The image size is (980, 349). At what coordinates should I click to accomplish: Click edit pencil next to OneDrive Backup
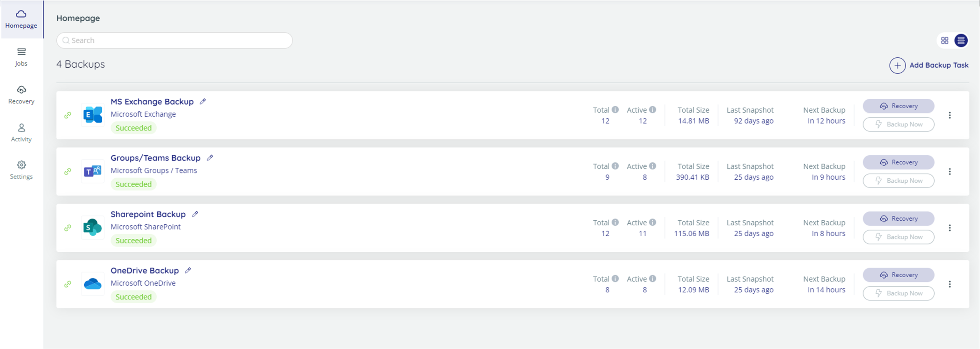(x=188, y=270)
